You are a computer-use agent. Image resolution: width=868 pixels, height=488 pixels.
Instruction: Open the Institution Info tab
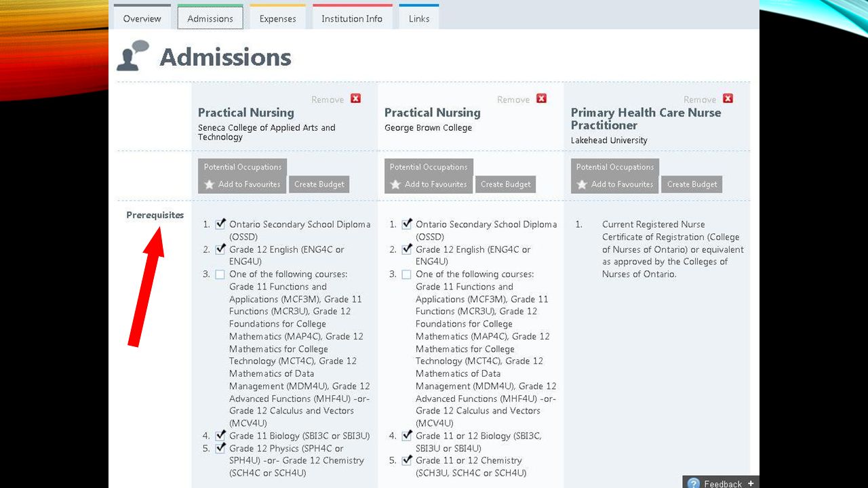(x=352, y=18)
